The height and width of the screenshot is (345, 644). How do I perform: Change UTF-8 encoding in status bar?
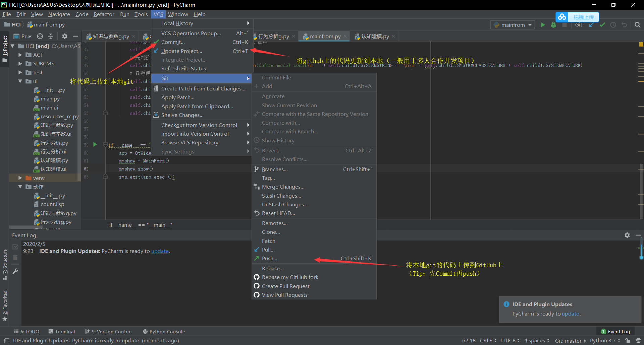510,341
